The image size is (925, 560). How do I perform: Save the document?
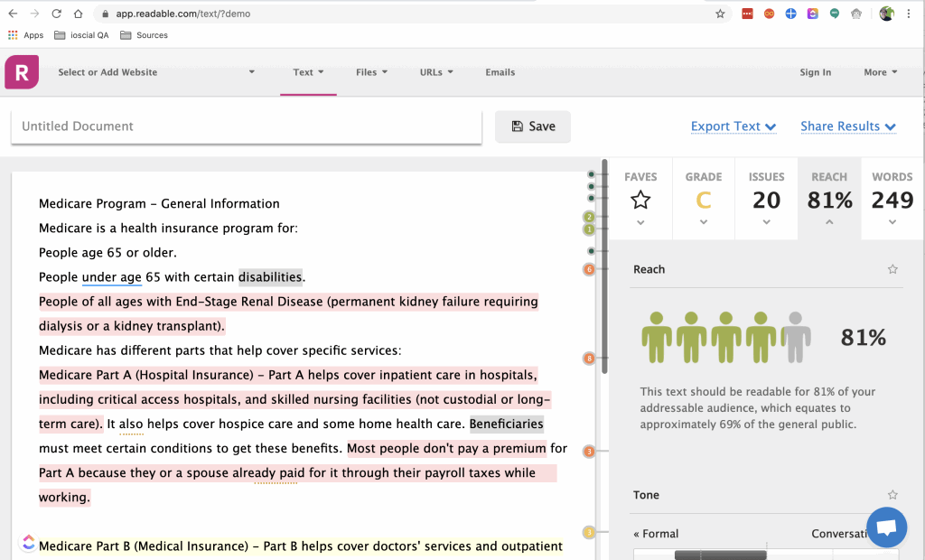(x=533, y=126)
